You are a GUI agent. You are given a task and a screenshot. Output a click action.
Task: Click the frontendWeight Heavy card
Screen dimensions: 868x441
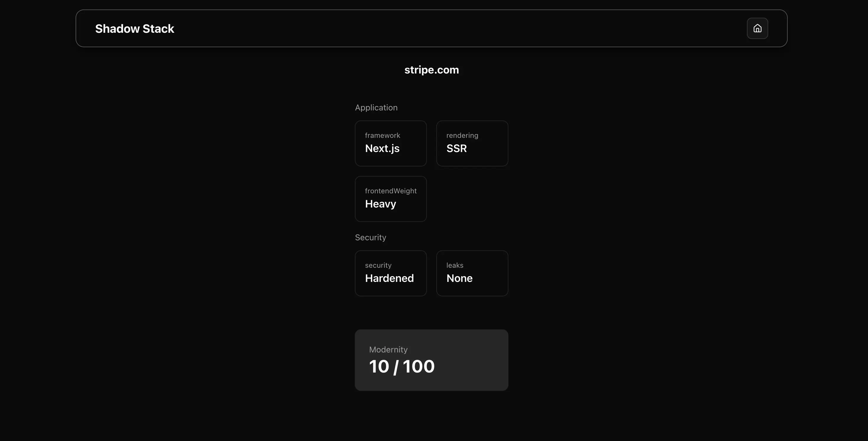391,199
